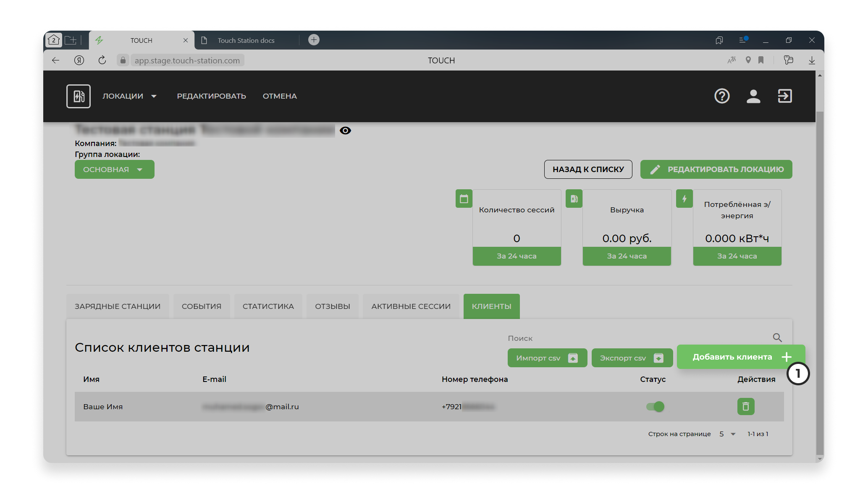Disable the client status switch
Viewport: 868px width, 494px height.
click(655, 406)
